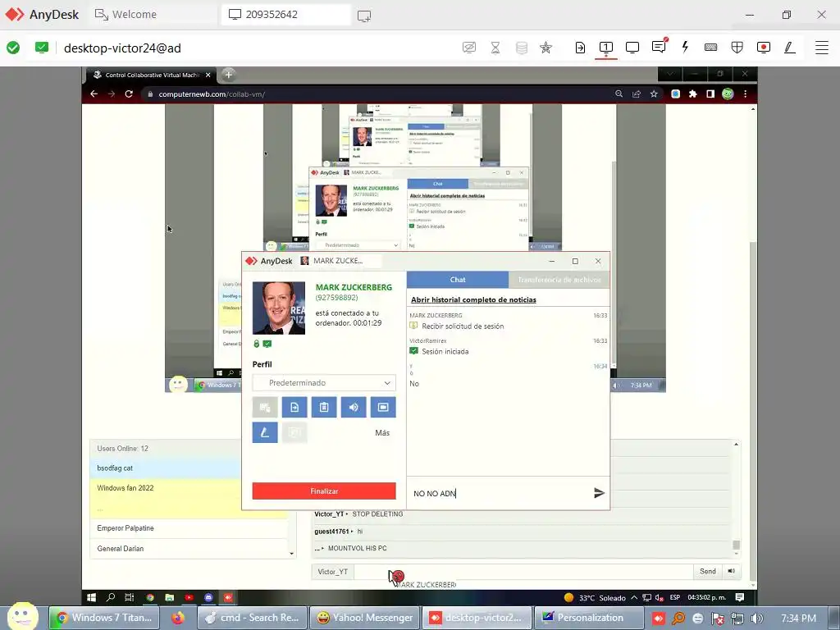Toggle clipboard permission button in Perfil
The width and height of the screenshot is (840, 630).
coord(324,407)
